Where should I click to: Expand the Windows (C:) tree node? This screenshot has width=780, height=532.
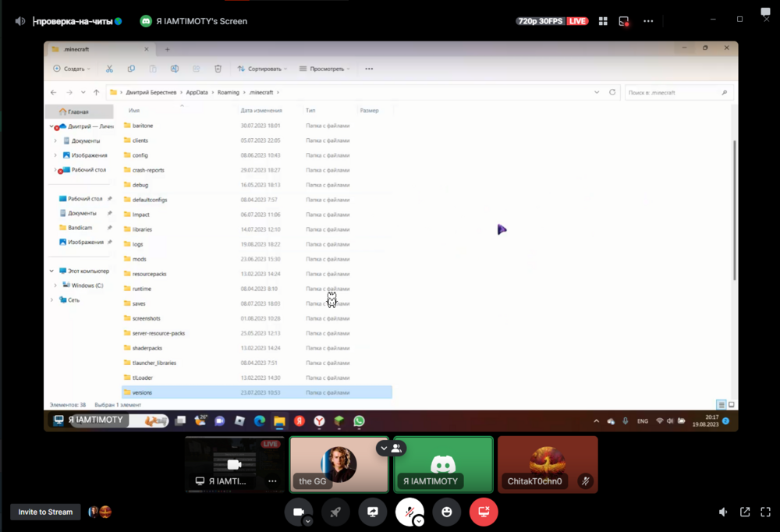(x=55, y=286)
